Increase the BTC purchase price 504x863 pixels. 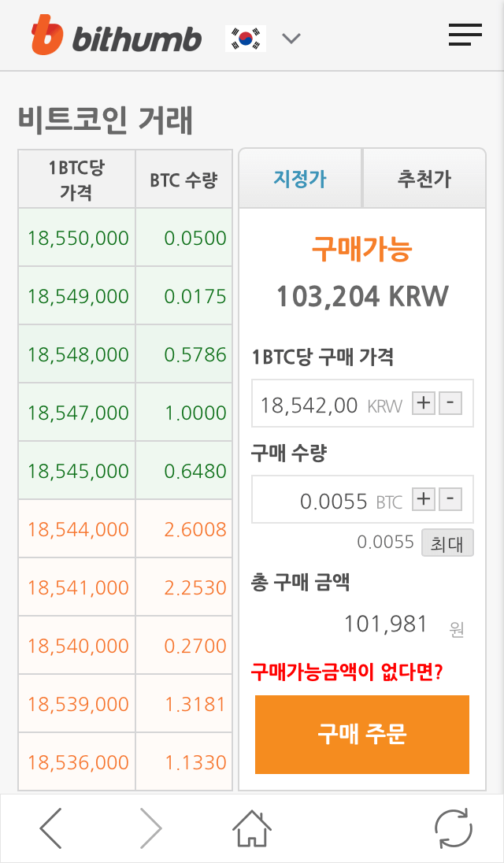point(423,402)
